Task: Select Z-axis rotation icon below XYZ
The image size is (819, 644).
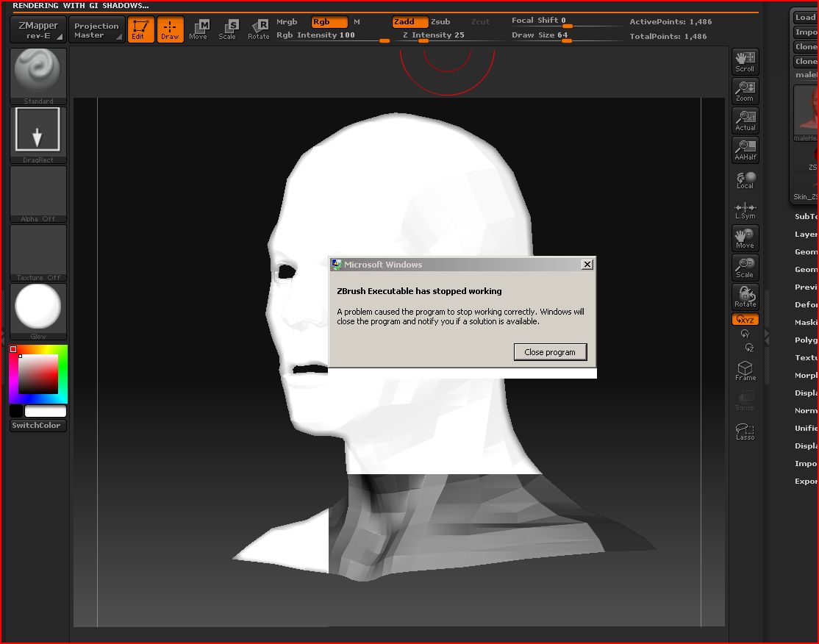Action: click(750, 347)
